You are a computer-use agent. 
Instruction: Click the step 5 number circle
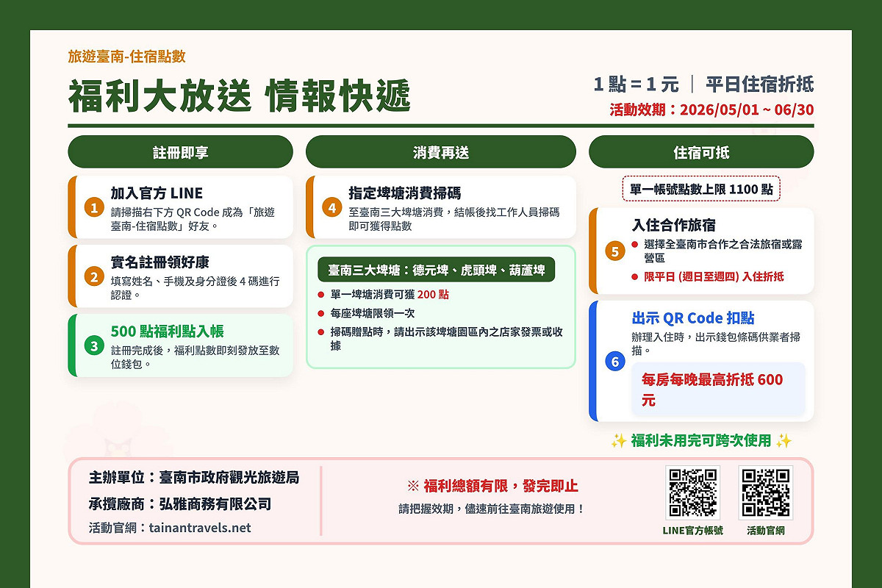coord(615,251)
